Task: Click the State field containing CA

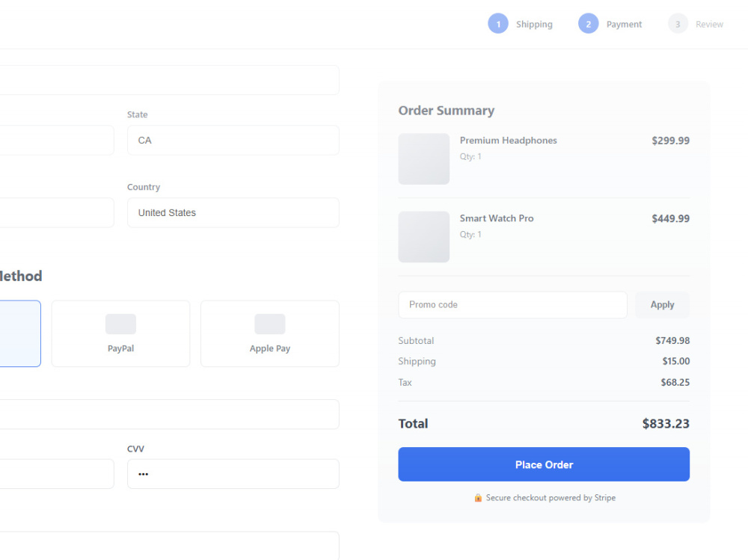Action: point(233,141)
